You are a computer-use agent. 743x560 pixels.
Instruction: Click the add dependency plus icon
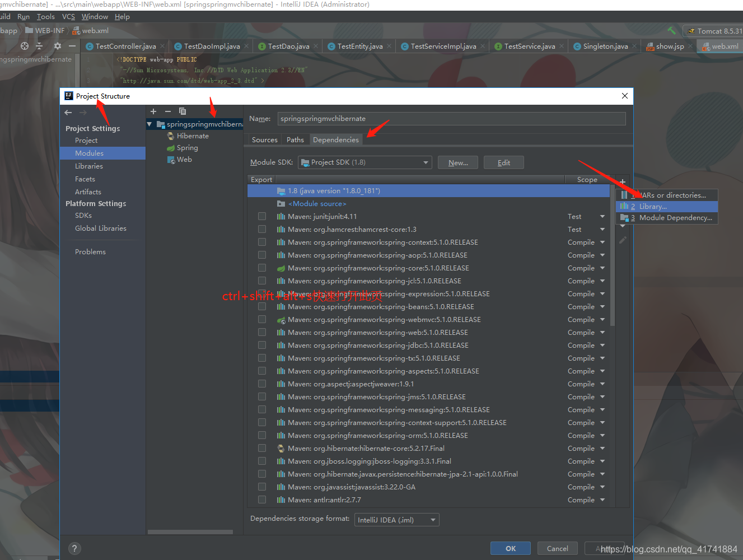coord(623,181)
